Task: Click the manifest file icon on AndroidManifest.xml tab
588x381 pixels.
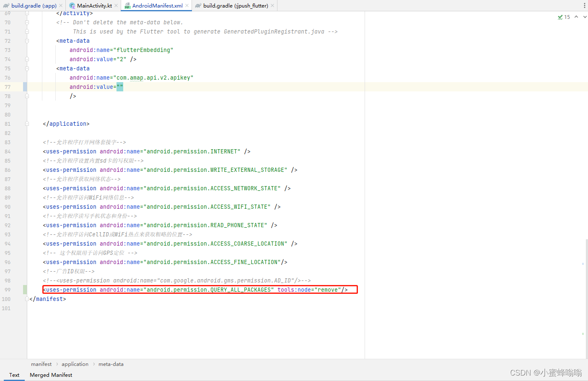Action: 127,5
